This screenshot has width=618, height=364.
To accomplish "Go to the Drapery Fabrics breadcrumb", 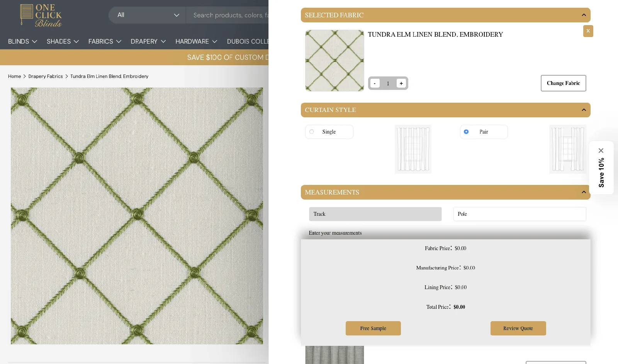I will pyautogui.click(x=46, y=76).
